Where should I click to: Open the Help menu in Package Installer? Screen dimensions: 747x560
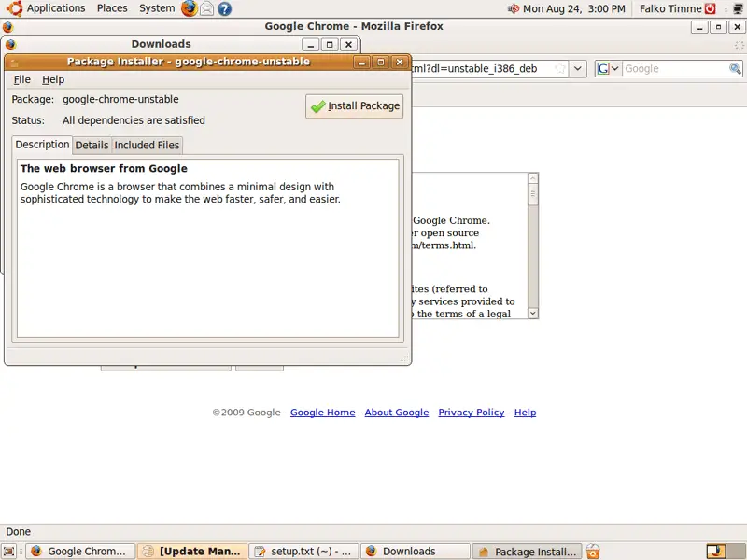(53, 79)
